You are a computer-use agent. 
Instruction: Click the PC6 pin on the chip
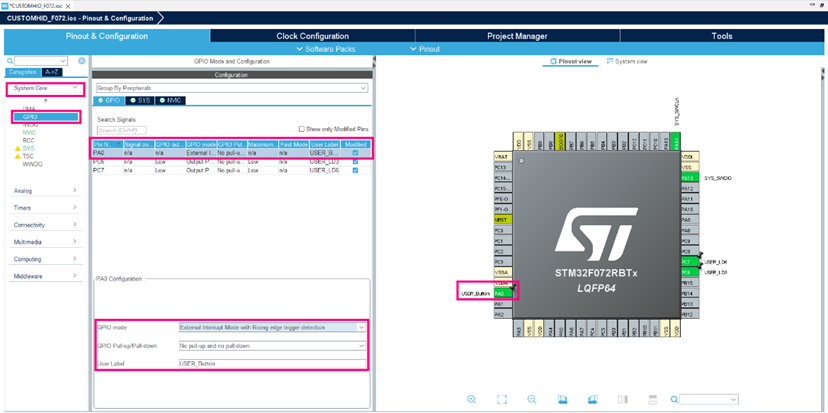pyautogui.click(x=689, y=272)
